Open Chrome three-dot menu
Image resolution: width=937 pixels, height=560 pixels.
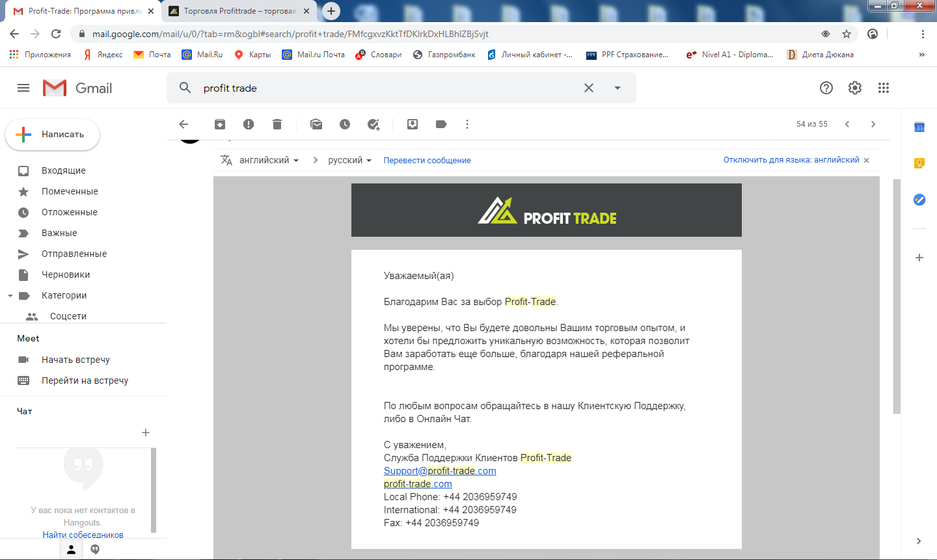click(923, 34)
